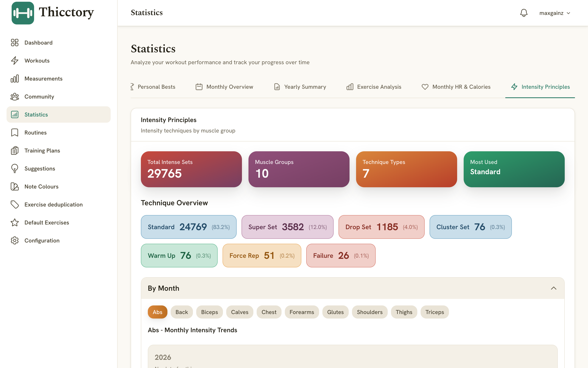Select the Glutes muscle group chip

point(335,312)
